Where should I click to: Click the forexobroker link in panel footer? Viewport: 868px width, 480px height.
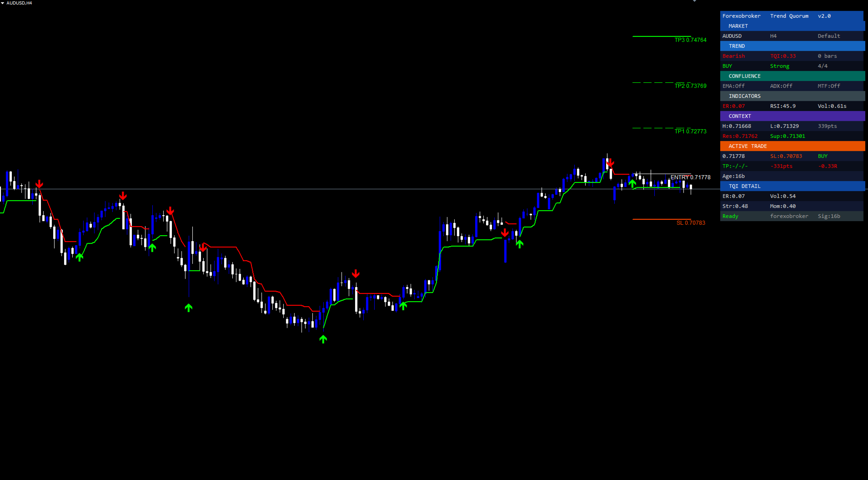coord(789,216)
